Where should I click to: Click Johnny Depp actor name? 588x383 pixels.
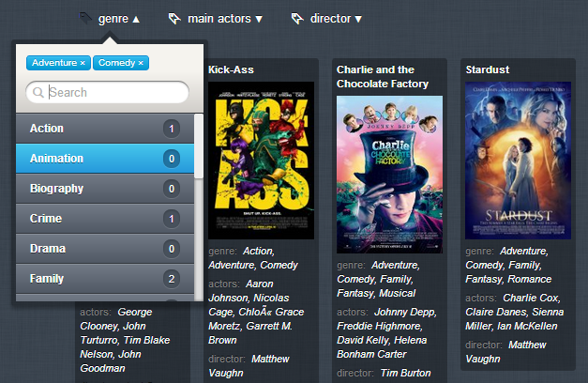pos(404,312)
